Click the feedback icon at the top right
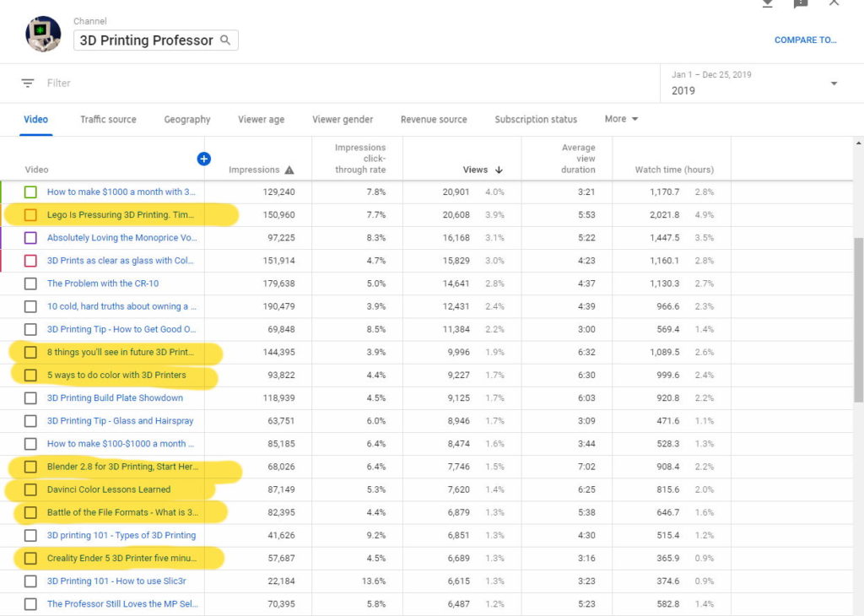Screen dimensions: 864x616 pos(800,3)
